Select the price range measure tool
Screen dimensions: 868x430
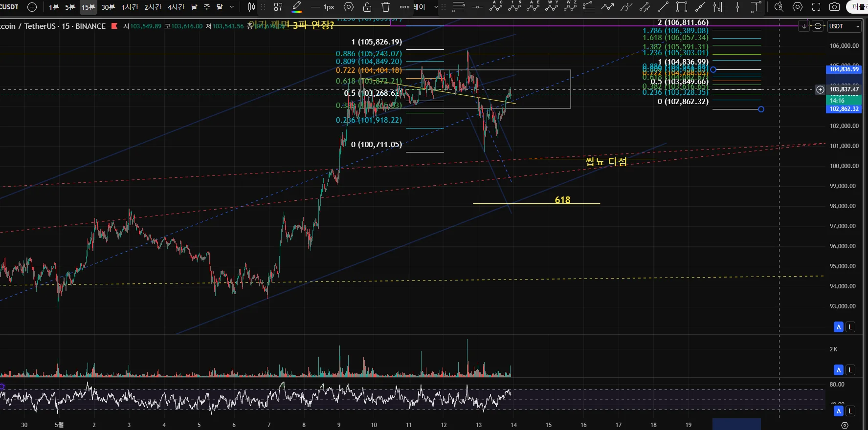point(756,7)
